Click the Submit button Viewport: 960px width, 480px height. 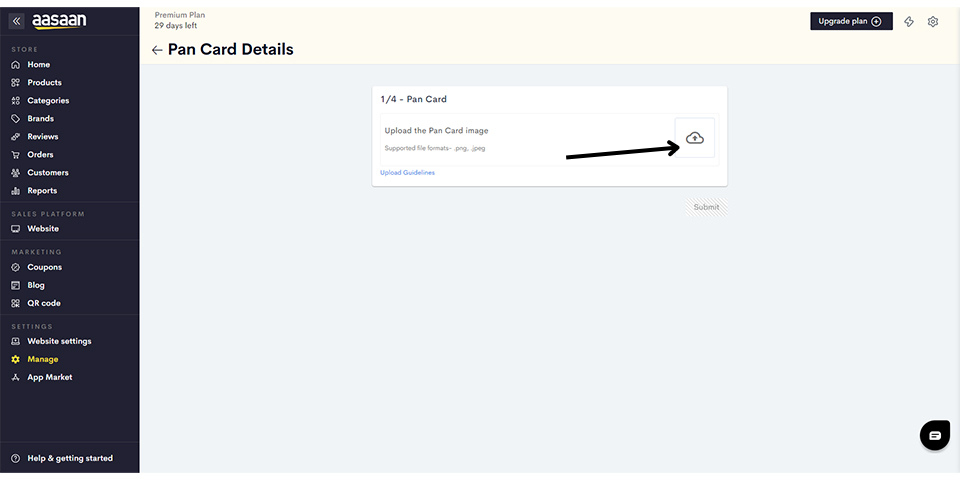[x=706, y=207]
